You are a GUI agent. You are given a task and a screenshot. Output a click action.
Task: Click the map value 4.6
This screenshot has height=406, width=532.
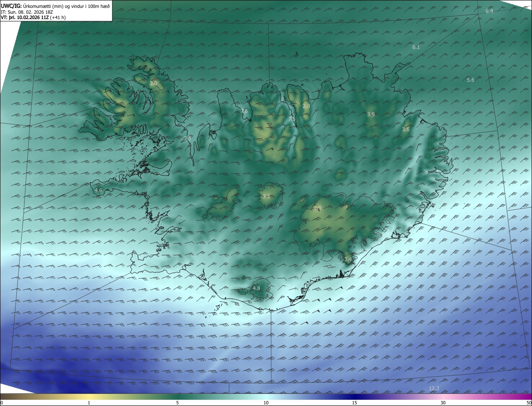[99, 191]
